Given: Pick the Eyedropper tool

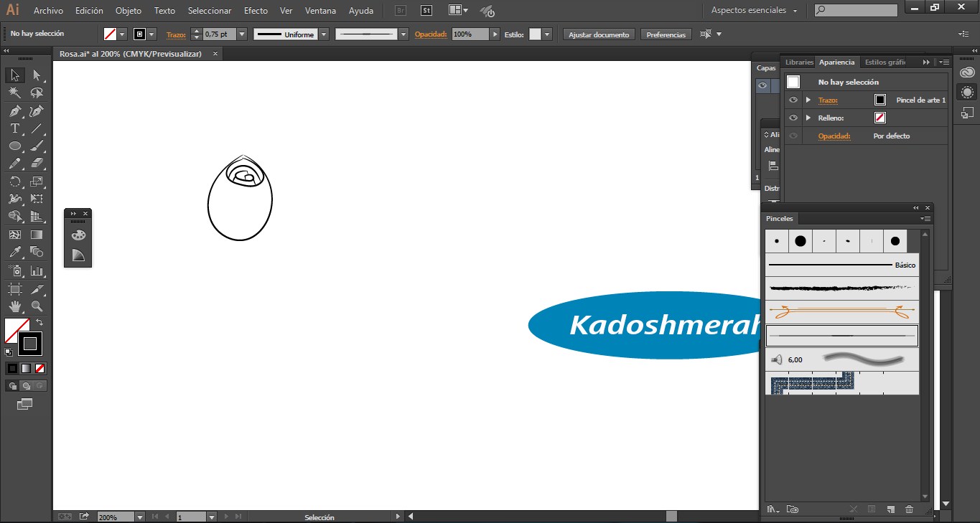Looking at the screenshot, I should click(x=14, y=252).
